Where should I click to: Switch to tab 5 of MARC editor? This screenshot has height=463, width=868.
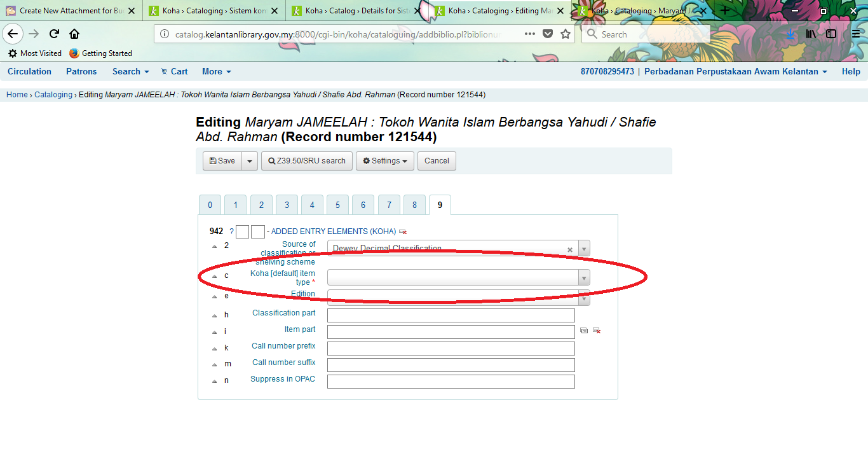tap(337, 205)
